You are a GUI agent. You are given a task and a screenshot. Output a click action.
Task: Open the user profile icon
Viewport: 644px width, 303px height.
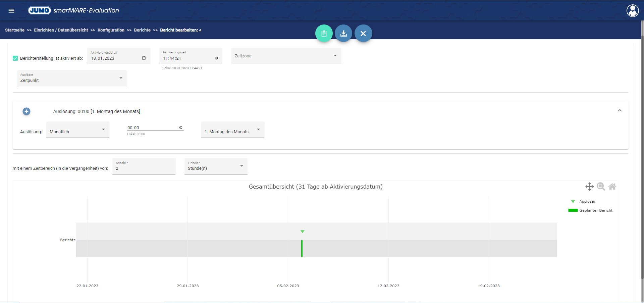633,11
